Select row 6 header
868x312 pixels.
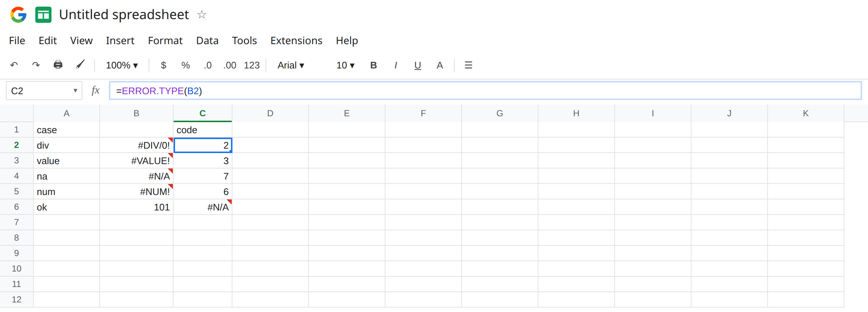pos(17,207)
